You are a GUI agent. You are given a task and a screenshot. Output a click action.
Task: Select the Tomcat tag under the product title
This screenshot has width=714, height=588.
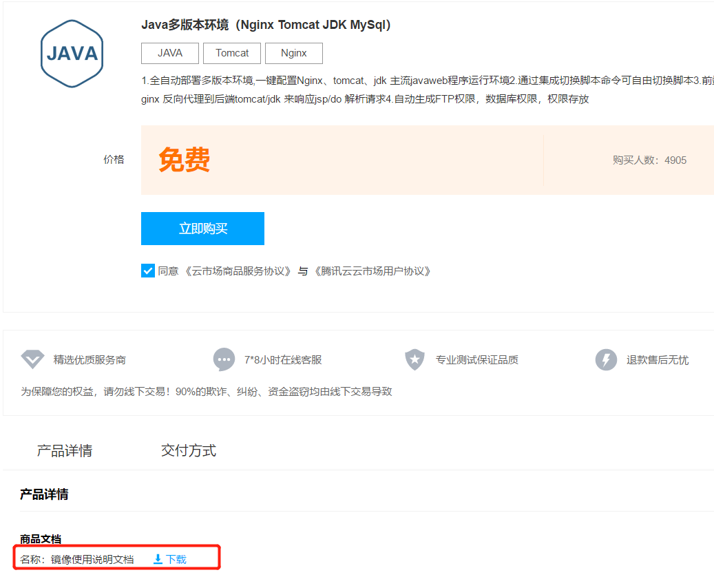[x=232, y=53]
